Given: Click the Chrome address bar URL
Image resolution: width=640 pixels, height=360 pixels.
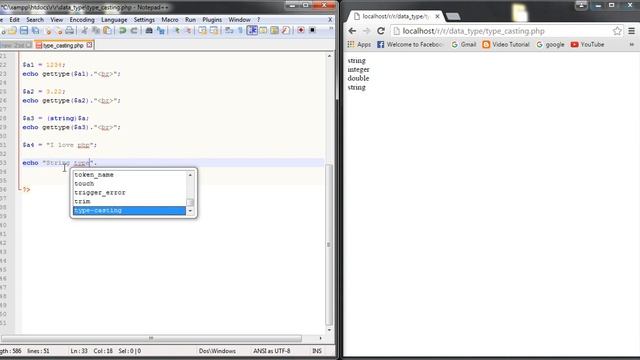Looking at the screenshot, I should tap(473, 31).
